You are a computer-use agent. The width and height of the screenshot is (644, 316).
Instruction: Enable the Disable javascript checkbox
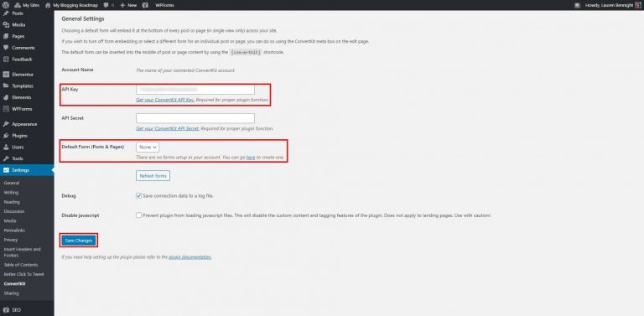pyautogui.click(x=139, y=215)
